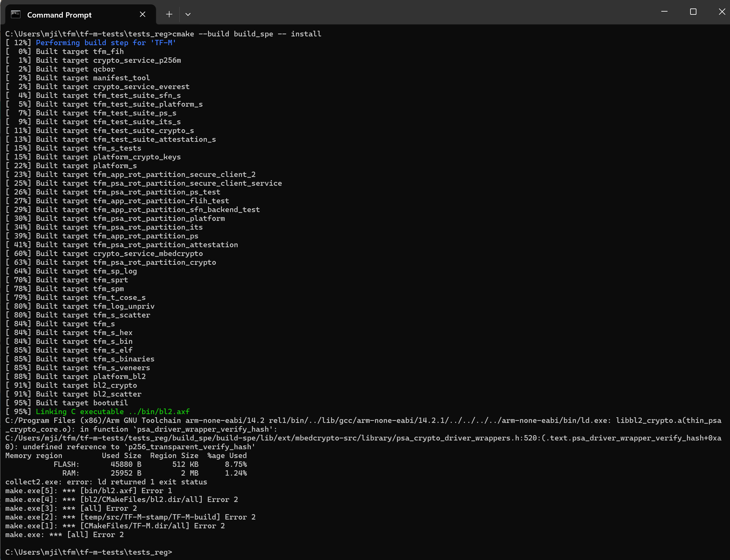Click the bottom tests_reg prompt line
The image size is (730, 560).
pos(89,552)
